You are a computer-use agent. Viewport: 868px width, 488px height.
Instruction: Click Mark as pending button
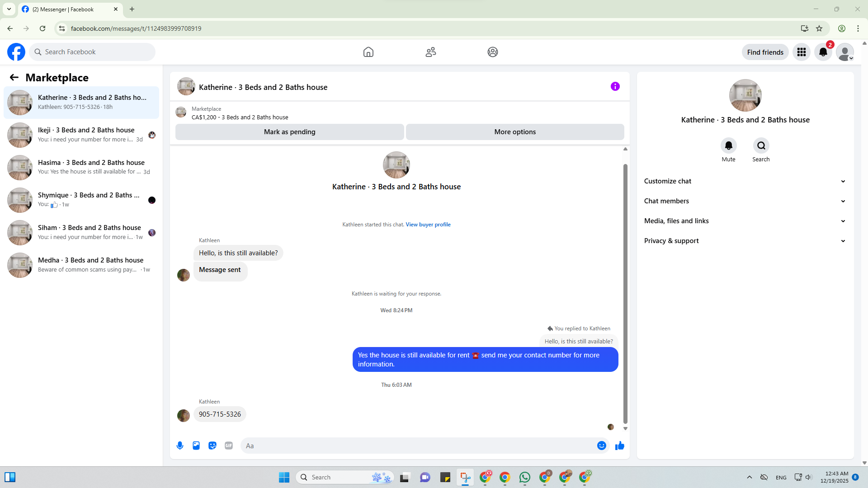(289, 132)
